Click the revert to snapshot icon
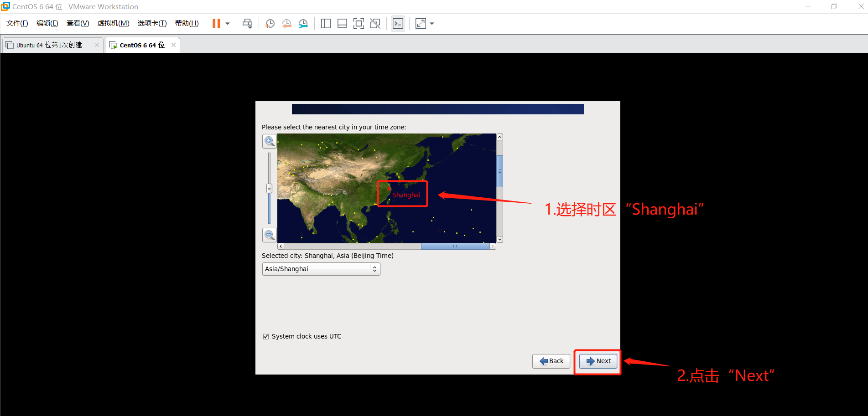Screen dimensions: 868x416 [286, 24]
